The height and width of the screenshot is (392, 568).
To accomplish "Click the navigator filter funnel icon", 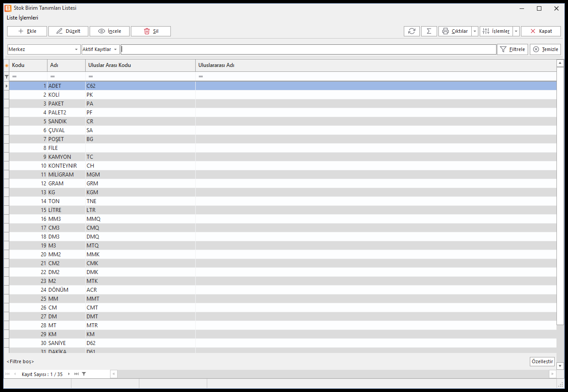I will coord(84,374).
